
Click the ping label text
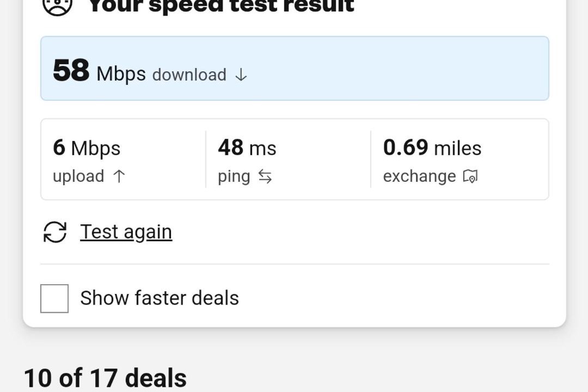234,176
